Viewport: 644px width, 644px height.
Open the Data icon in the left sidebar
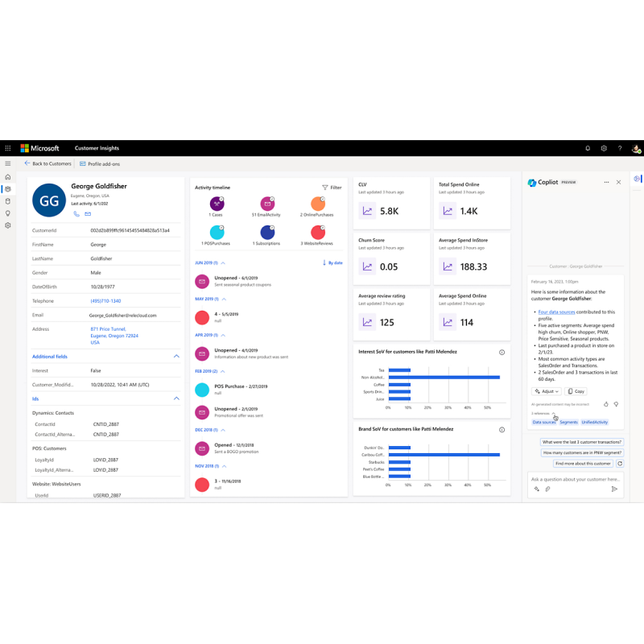pos(8,201)
